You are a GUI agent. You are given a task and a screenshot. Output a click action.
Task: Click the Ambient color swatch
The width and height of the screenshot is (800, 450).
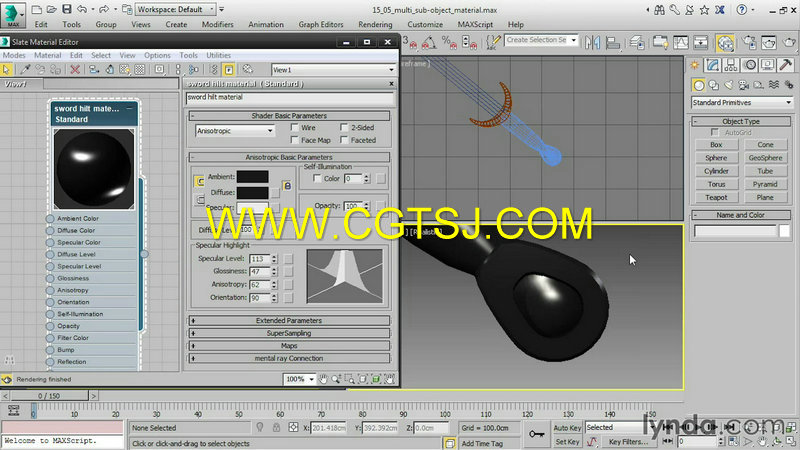tap(253, 177)
